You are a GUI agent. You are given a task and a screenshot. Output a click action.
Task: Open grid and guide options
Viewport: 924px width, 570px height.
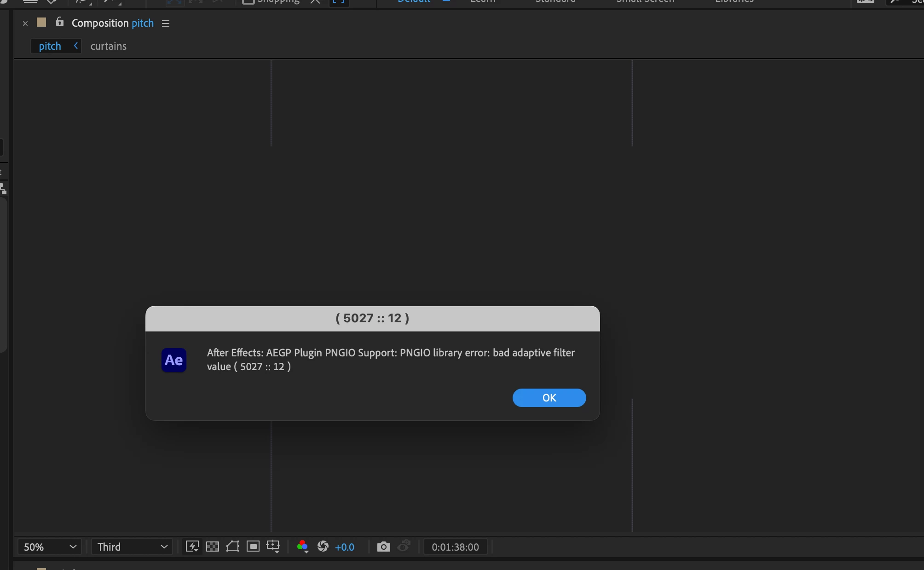click(x=273, y=547)
